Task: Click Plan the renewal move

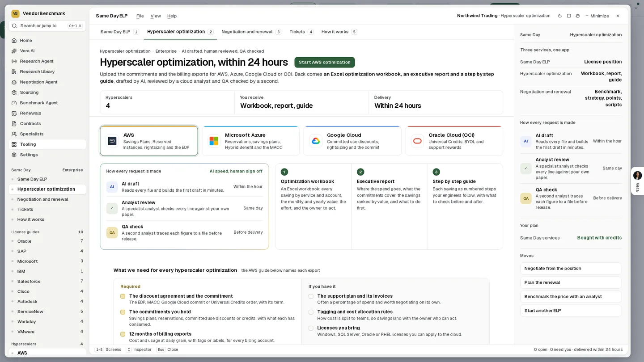Action: pyautogui.click(x=571, y=282)
